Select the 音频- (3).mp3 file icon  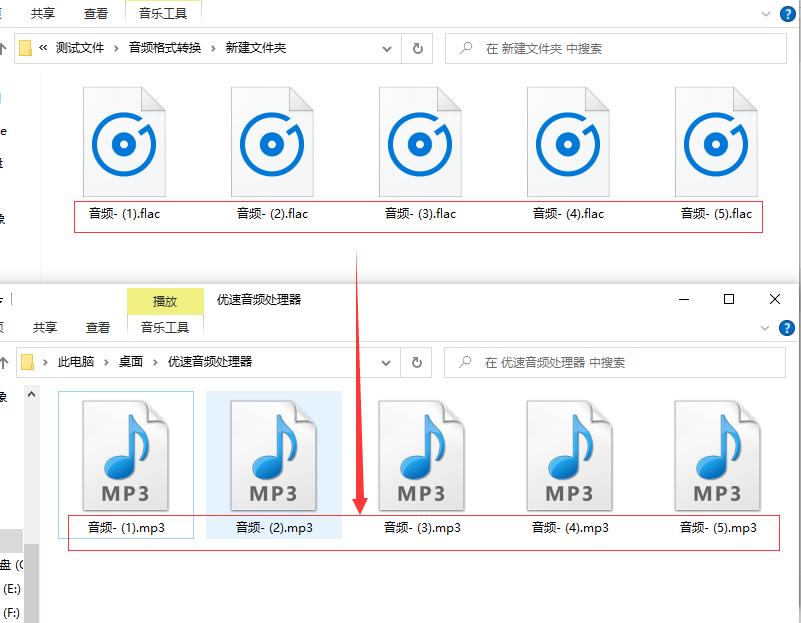pyautogui.click(x=422, y=453)
